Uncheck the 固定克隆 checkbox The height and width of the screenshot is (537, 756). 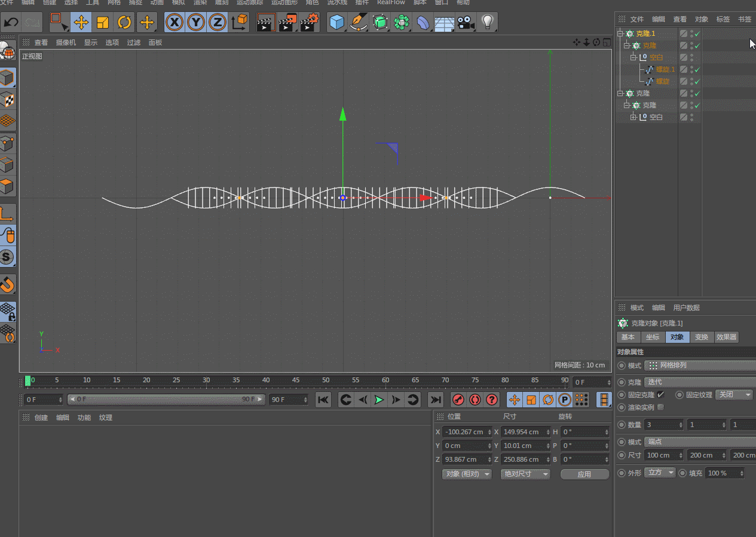click(660, 395)
